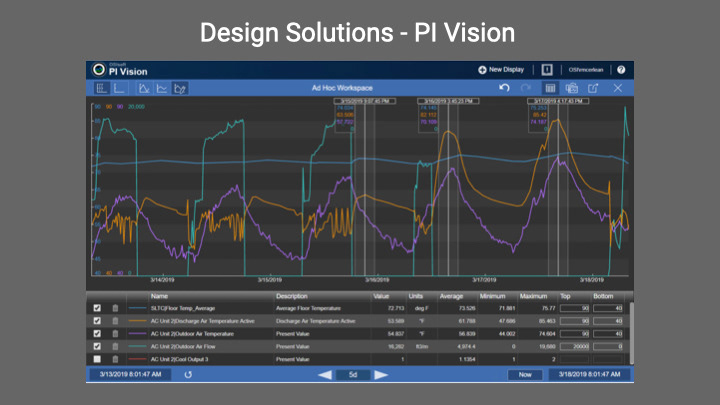Screen dimensions: 720x405
Task: Uncheck the Outdoor Air Flow trace checkbox
Action: point(97,347)
